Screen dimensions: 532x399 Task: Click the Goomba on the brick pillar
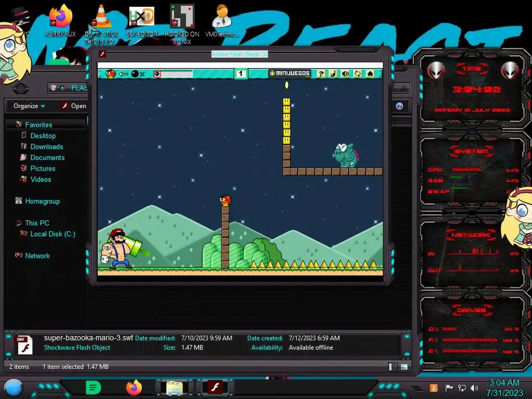coord(225,200)
